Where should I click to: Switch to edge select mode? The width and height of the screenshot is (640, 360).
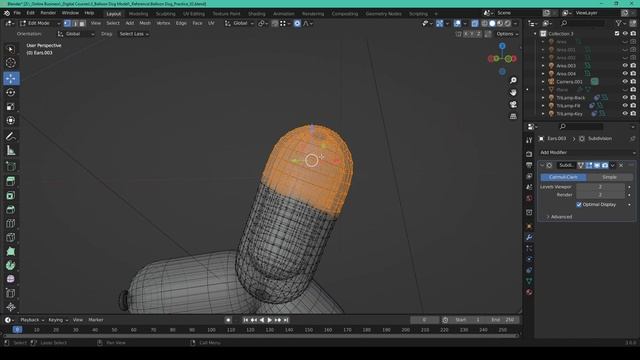tap(75, 23)
